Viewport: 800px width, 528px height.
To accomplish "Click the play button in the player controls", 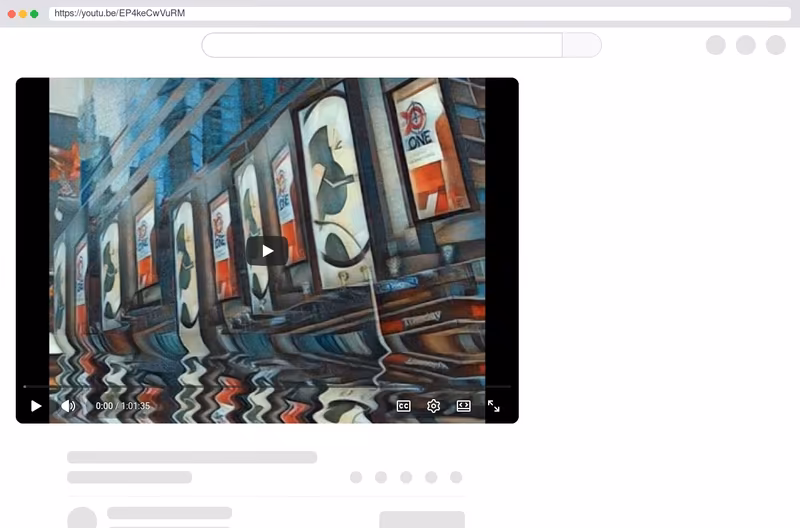I will [36, 406].
